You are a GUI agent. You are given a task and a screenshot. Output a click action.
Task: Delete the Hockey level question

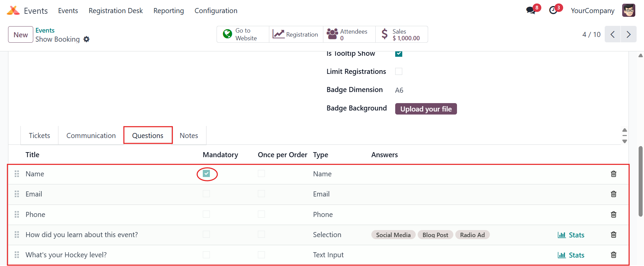coord(613,255)
